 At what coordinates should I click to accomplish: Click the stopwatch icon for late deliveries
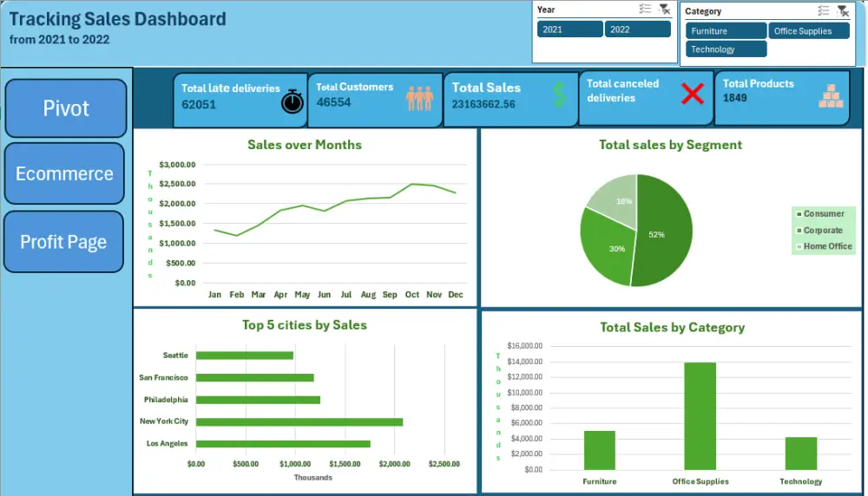293,101
